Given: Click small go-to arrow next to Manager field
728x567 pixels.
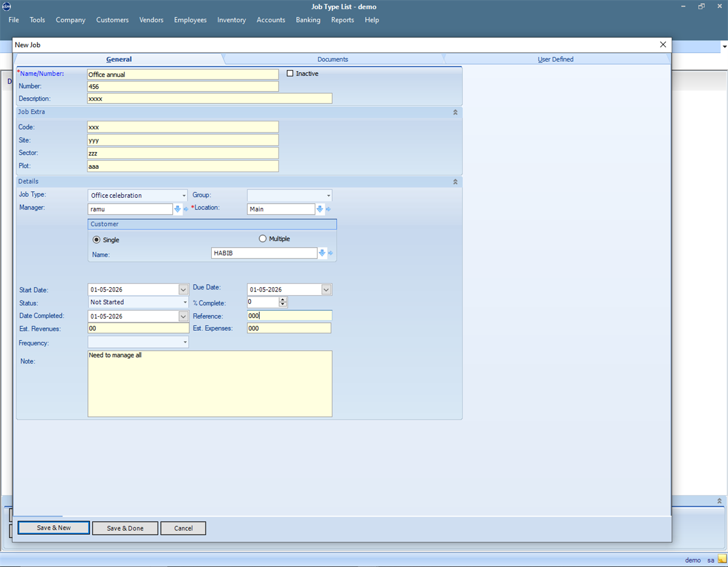Looking at the screenshot, I should click(x=186, y=209).
